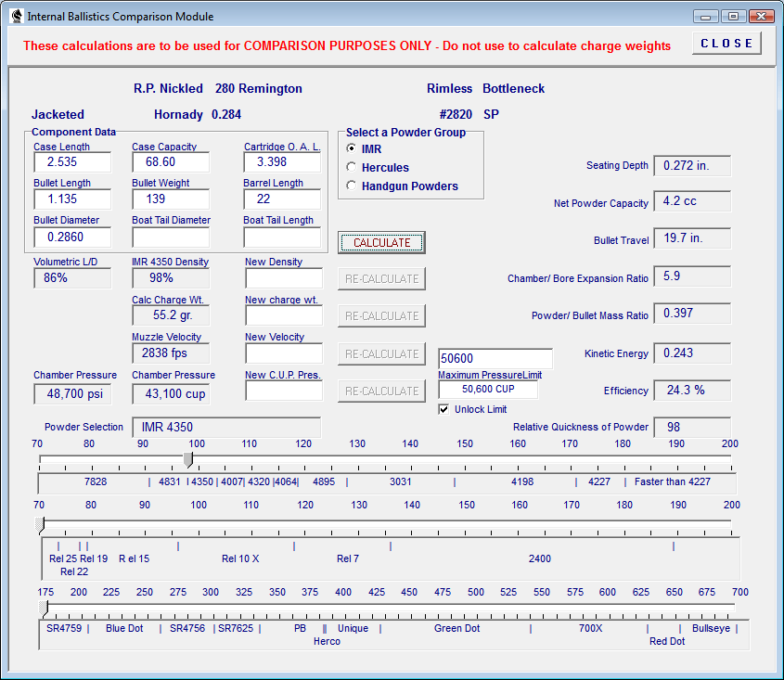Click the Case Capacity input box

click(171, 162)
